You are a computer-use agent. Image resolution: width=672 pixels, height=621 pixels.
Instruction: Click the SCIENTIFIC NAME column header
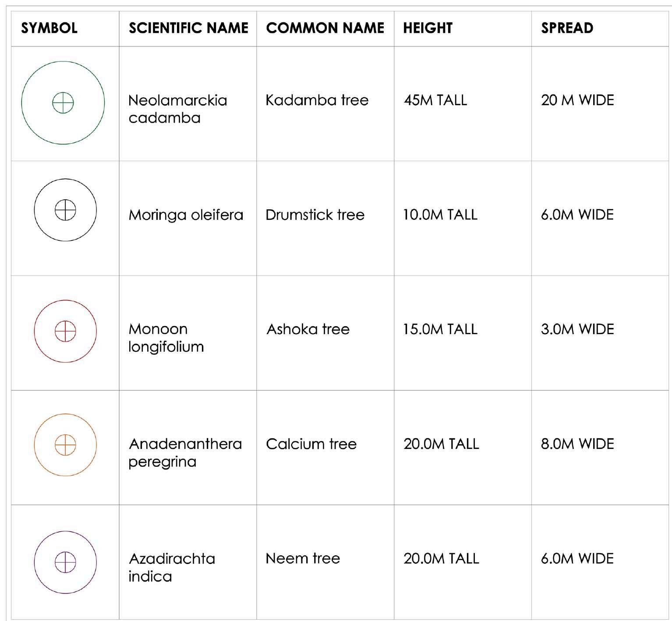(188, 28)
